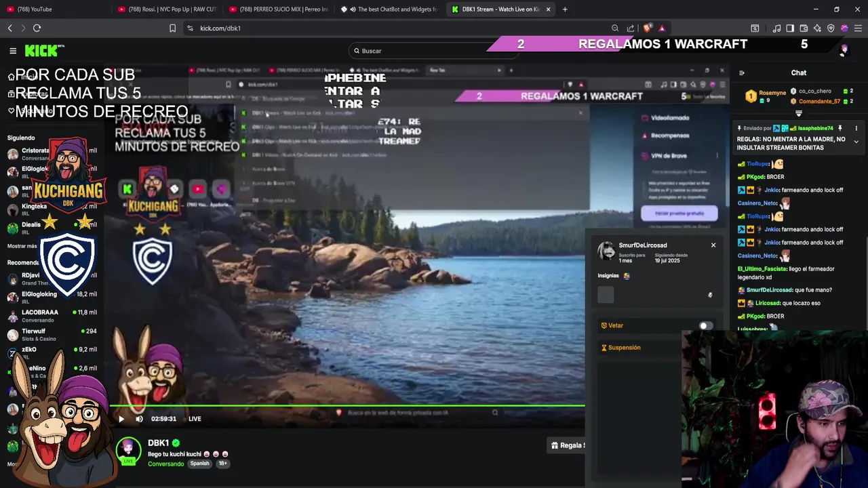Viewport: 868px width, 488px height.
Task: Open the DBK1 channel name
Action: pos(158,443)
